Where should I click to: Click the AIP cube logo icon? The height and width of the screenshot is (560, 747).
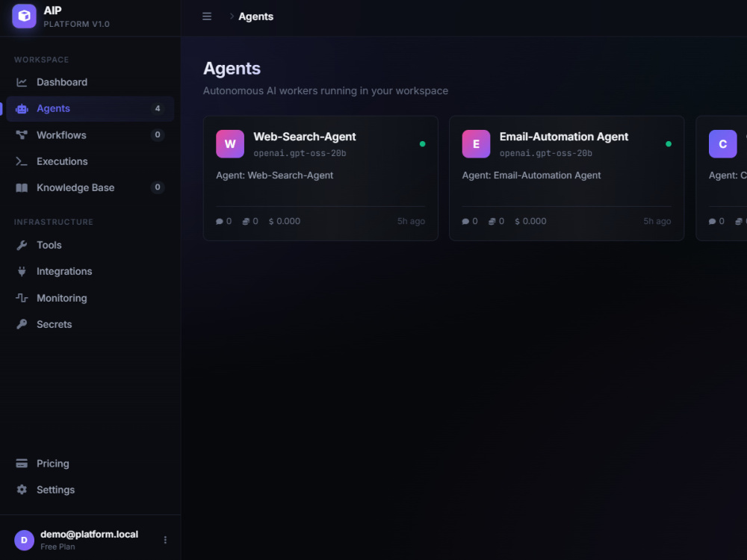pos(24,16)
